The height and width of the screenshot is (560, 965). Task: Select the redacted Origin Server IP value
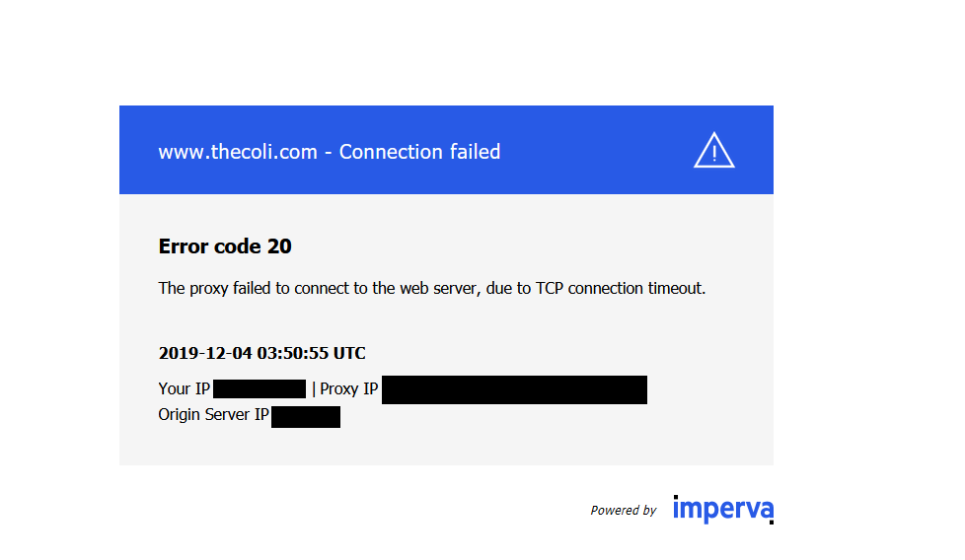tap(306, 416)
